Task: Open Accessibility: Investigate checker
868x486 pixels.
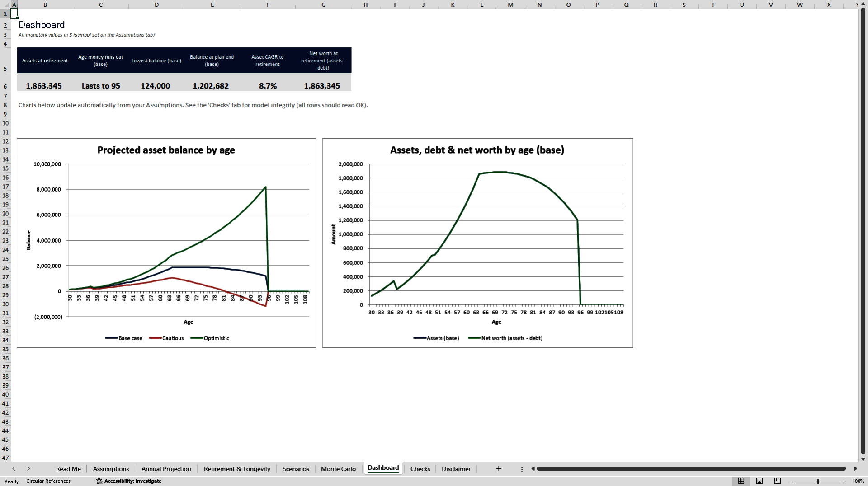Action: tap(129, 481)
